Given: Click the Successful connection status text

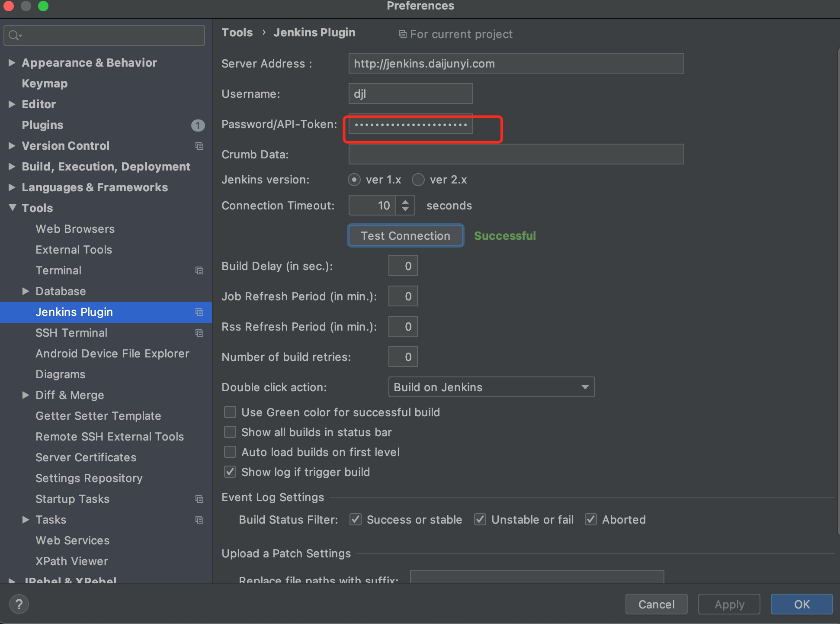Looking at the screenshot, I should click(505, 236).
